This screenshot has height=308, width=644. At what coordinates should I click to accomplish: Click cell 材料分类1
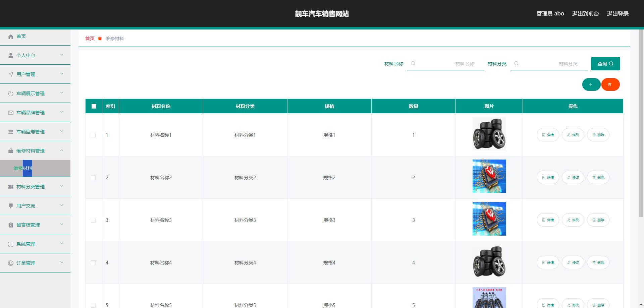(x=245, y=135)
